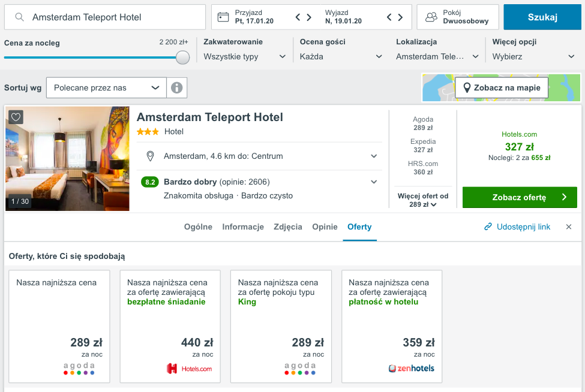Click the Szukaj button
The width and height of the screenshot is (585, 392).
coord(542,17)
